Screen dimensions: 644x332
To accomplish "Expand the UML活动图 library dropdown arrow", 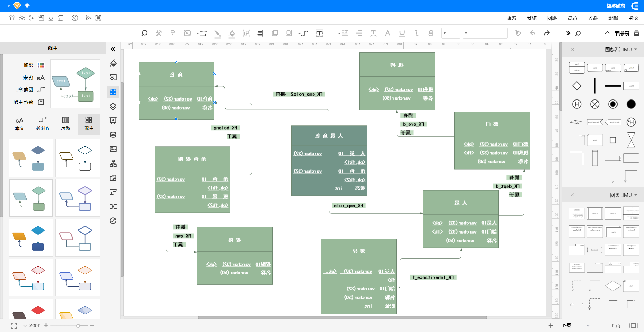I will (x=636, y=49).
